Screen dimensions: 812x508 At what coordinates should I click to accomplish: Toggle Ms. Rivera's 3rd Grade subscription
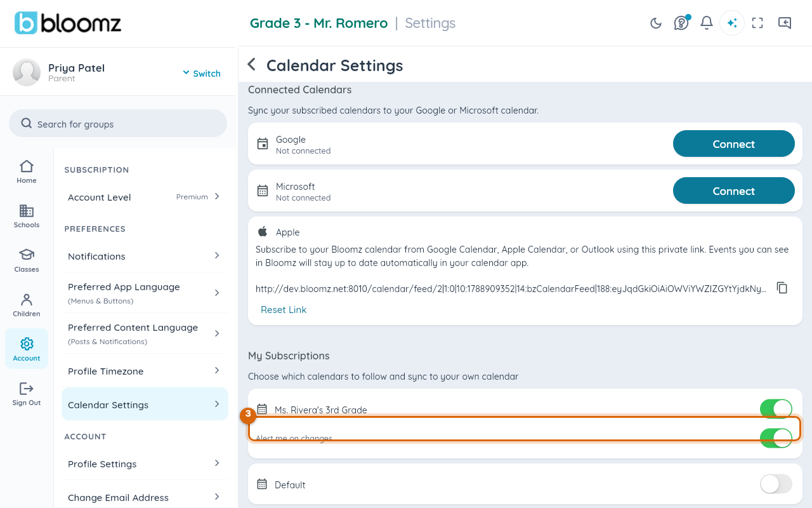pyautogui.click(x=776, y=408)
